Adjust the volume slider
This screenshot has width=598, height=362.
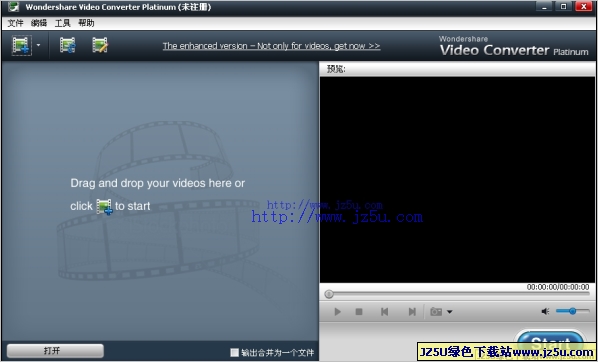coord(572,311)
